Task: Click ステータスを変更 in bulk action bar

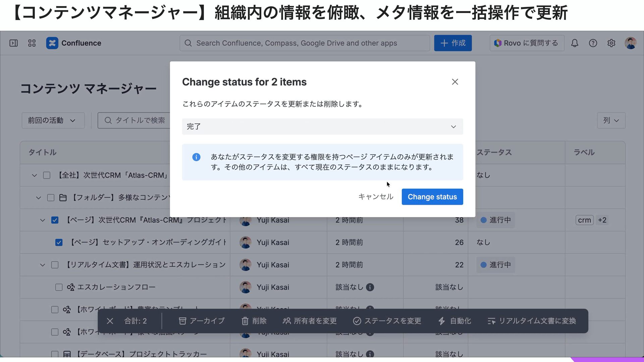Action: 387,321
